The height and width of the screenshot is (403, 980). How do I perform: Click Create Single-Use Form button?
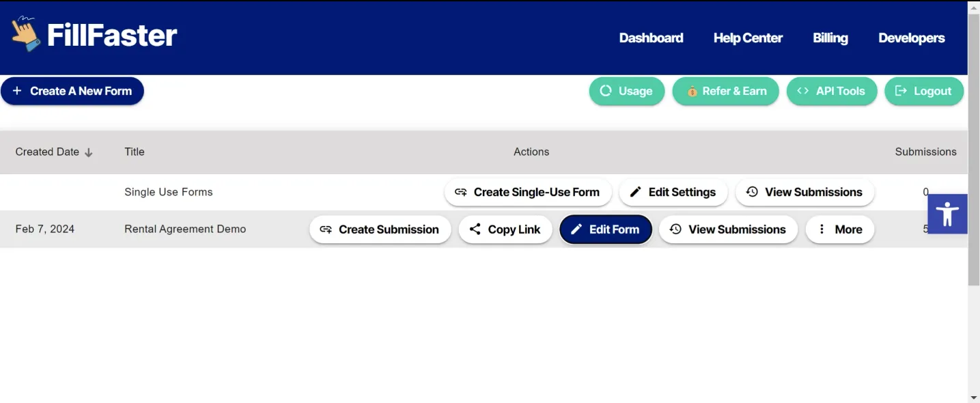[x=527, y=192]
